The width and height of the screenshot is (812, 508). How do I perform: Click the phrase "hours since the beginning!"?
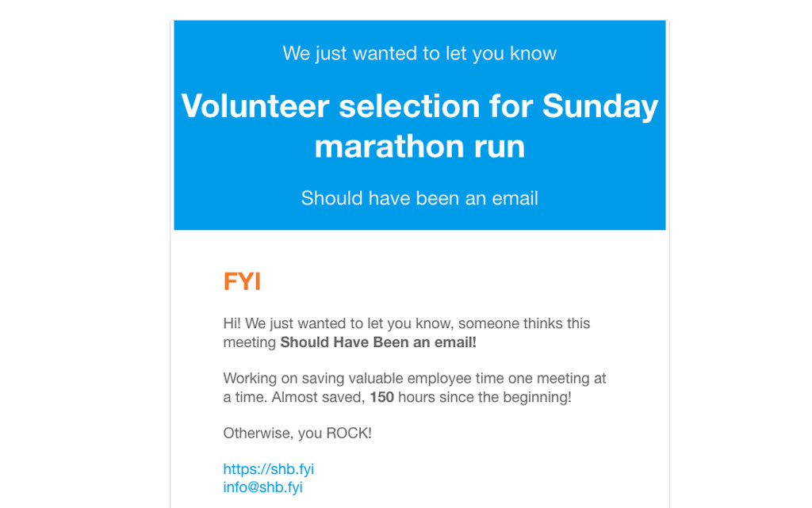click(x=485, y=397)
